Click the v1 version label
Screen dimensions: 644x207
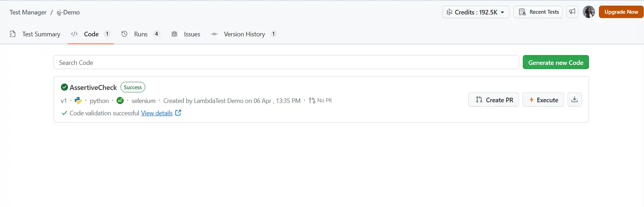64,101
